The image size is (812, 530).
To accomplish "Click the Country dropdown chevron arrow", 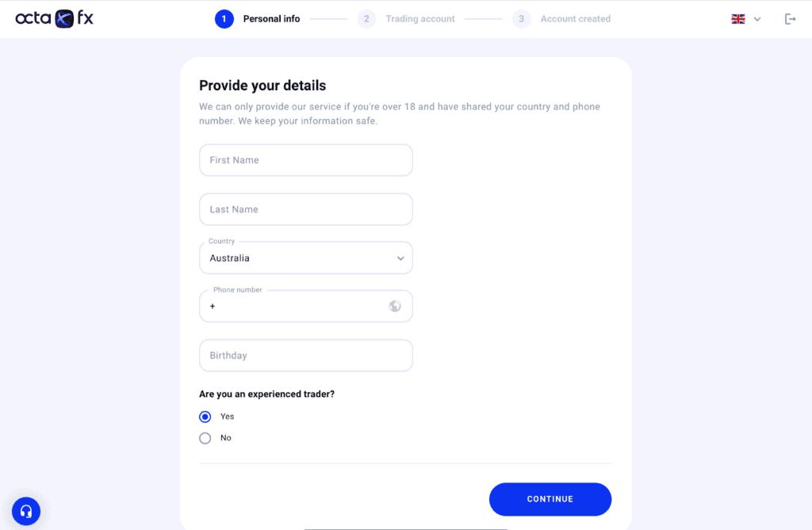I will [x=400, y=258].
